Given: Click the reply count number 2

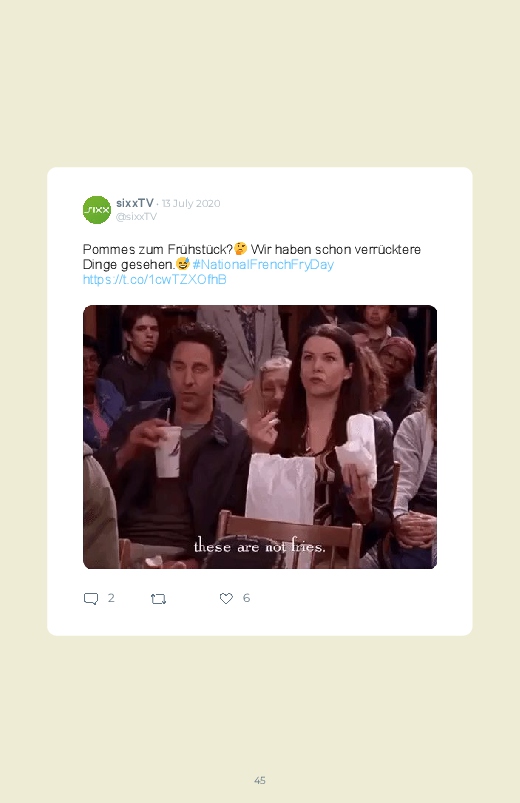Looking at the screenshot, I should [x=111, y=598].
